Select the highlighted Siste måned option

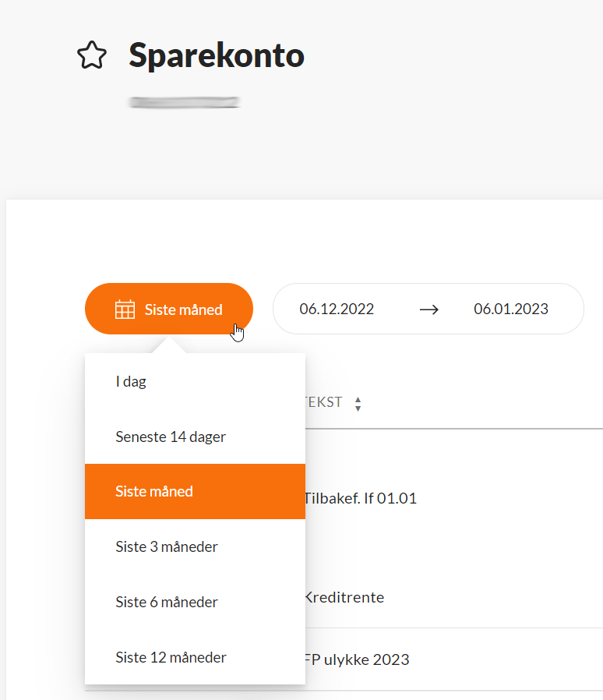[154, 492]
